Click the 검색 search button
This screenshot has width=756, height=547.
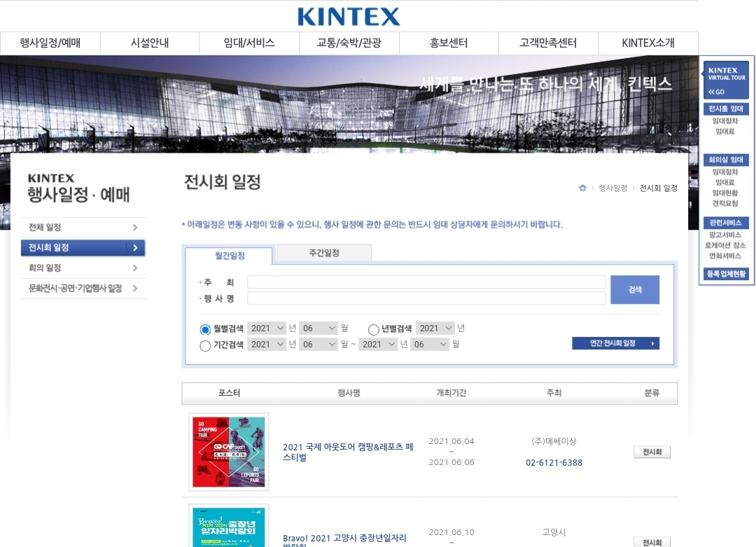635,289
